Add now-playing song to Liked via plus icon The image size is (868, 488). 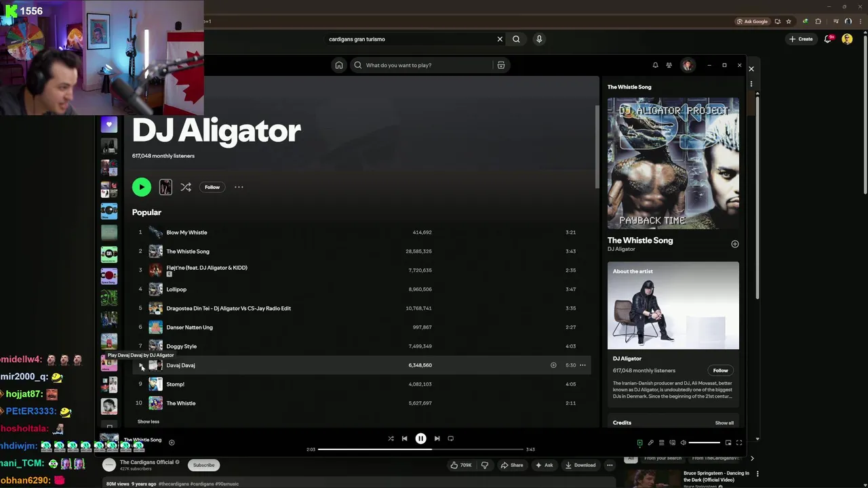(x=172, y=443)
